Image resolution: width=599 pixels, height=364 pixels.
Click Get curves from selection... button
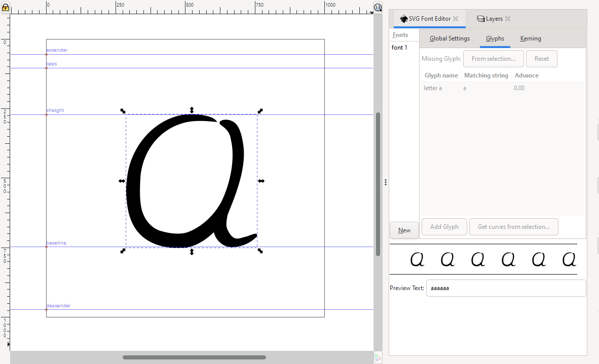pyautogui.click(x=514, y=227)
